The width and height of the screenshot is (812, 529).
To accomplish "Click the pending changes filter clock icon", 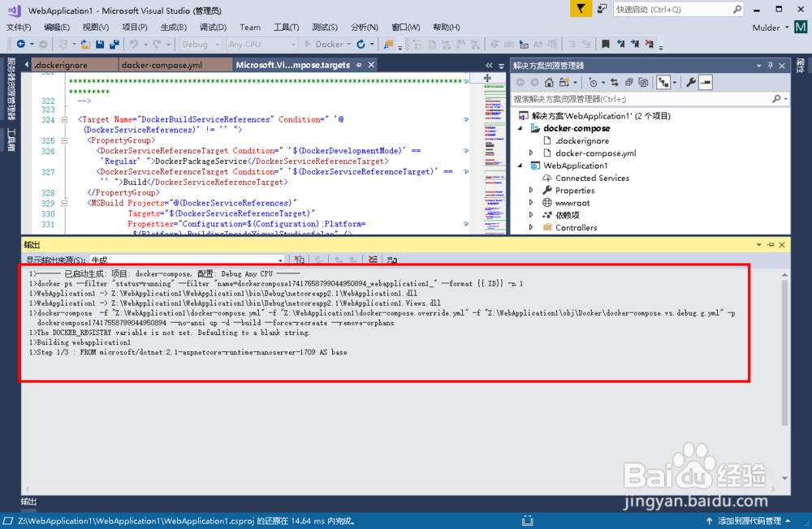I will pyautogui.click(x=594, y=82).
